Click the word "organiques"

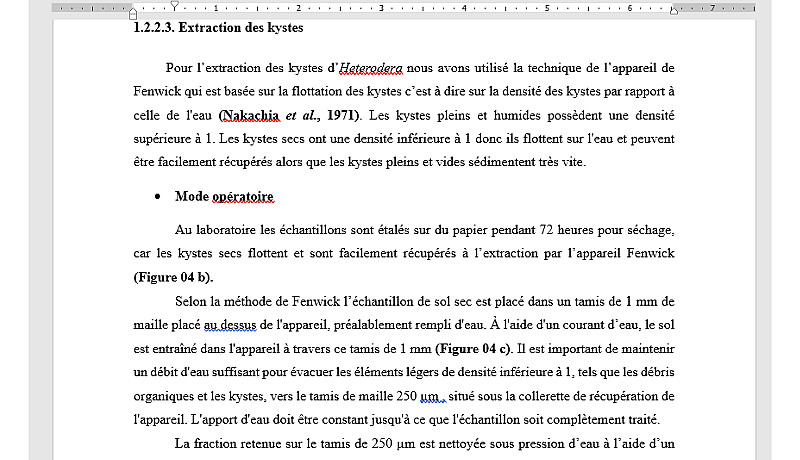(x=163, y=396)
